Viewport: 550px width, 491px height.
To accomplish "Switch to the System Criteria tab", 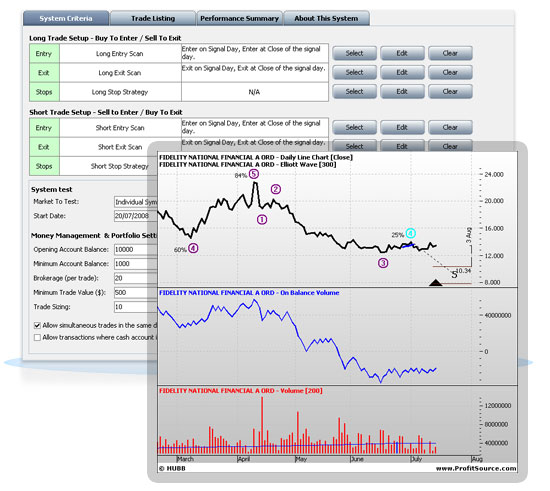I will (66, 18).
